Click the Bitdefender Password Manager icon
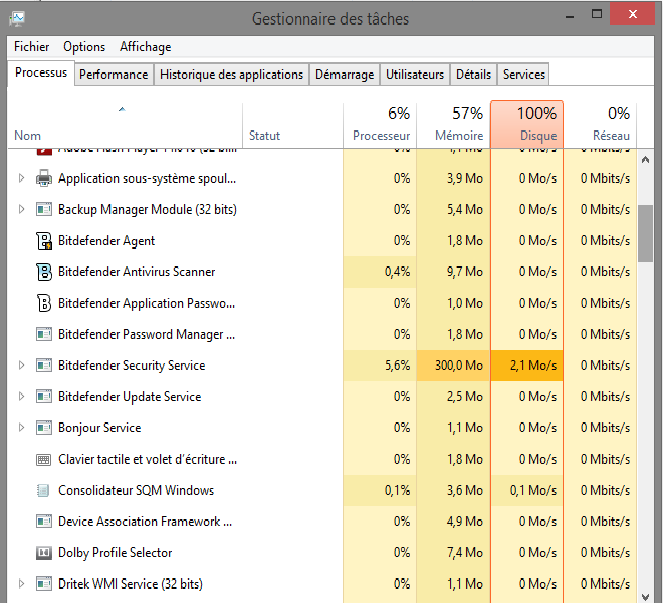The image size is (663, 603). coord(44,334)
